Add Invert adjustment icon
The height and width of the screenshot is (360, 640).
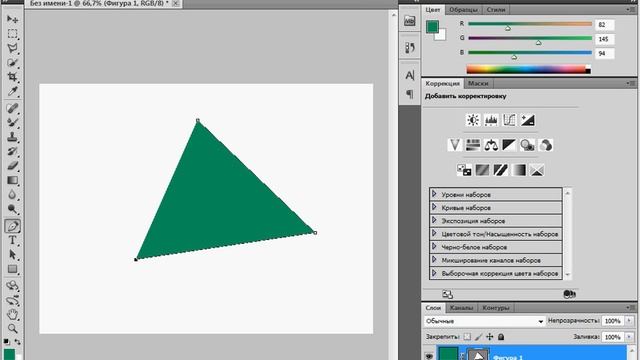[464, 170]
